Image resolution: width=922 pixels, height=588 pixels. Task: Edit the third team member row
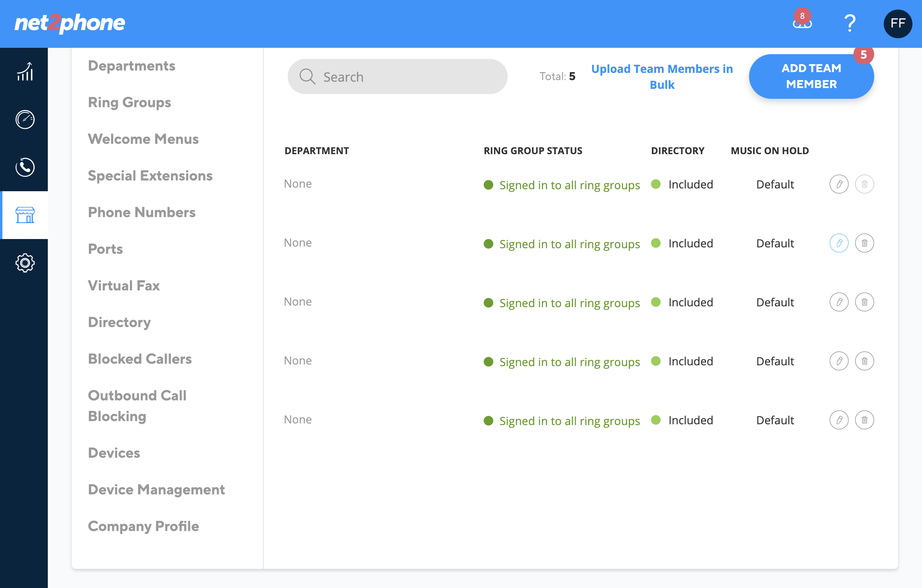[839, 302]
